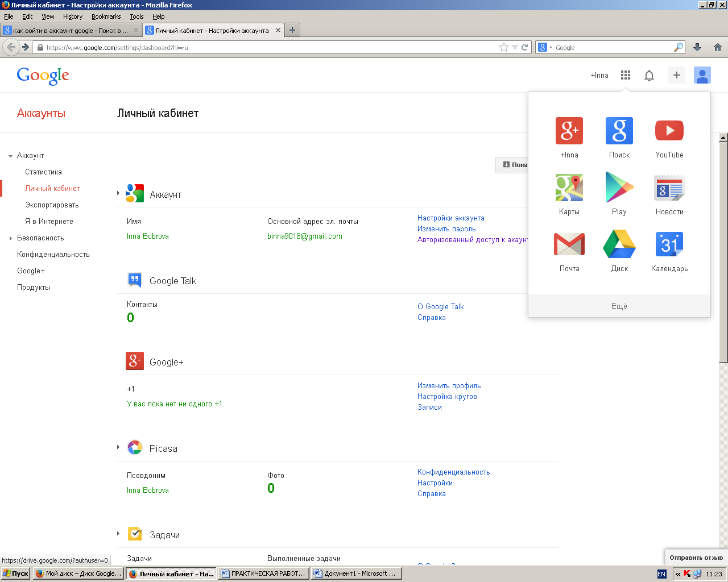Viewport: 728px width, 582px height.
Task: Open Настройки аккаунта link
Action: (451, 218)
